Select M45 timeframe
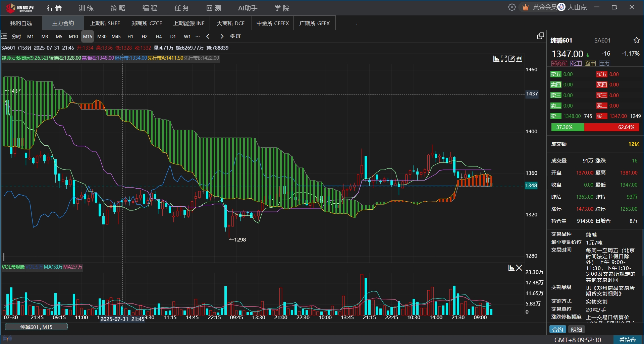644x344 pixels. pos(116,37)
